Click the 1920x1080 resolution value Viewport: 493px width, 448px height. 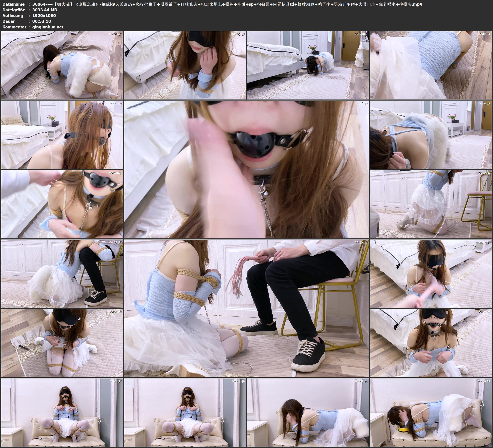pos(44,15)
